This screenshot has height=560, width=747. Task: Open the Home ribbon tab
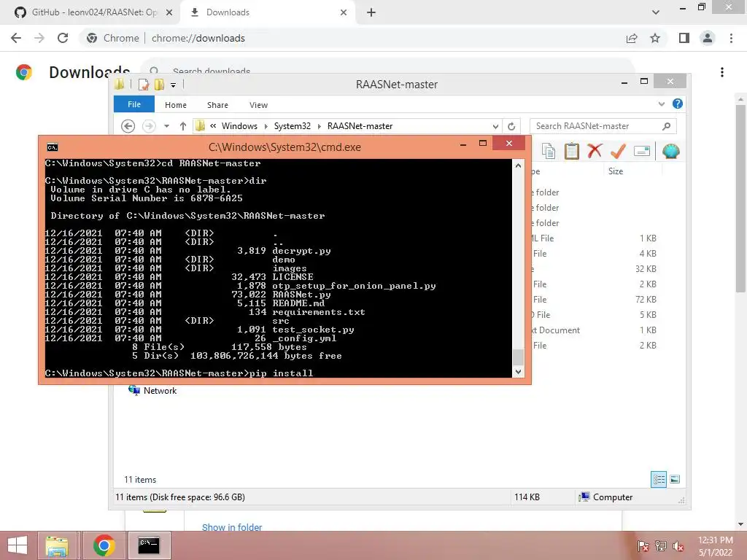point(176,105)
